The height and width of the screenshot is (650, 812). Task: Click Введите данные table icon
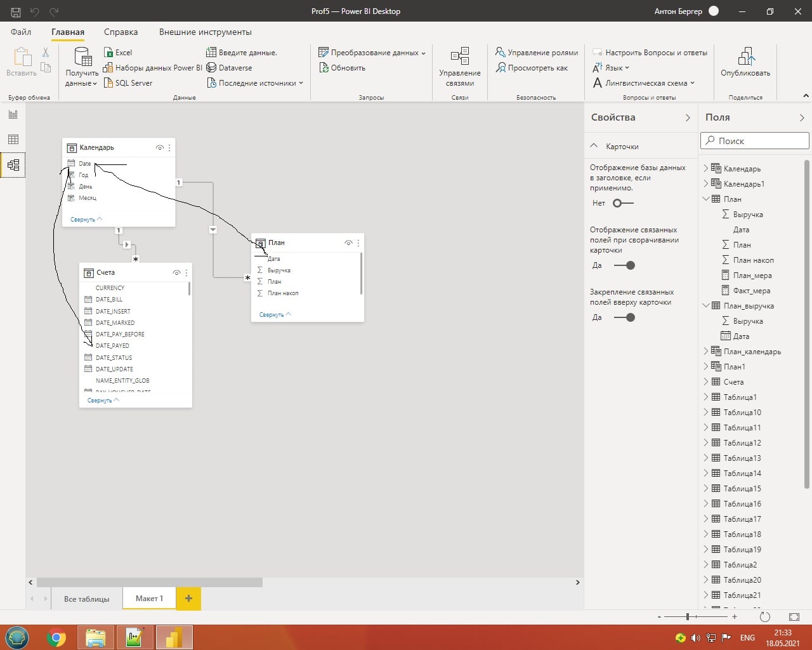(211, 53)
